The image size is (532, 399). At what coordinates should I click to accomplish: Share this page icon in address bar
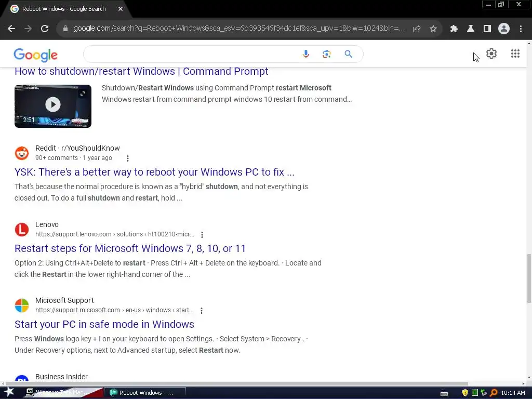point(417,29)
